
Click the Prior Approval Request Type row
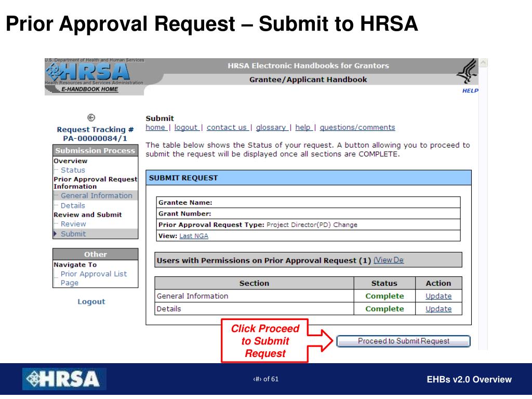pyautogui.click(x=308, y=224)
